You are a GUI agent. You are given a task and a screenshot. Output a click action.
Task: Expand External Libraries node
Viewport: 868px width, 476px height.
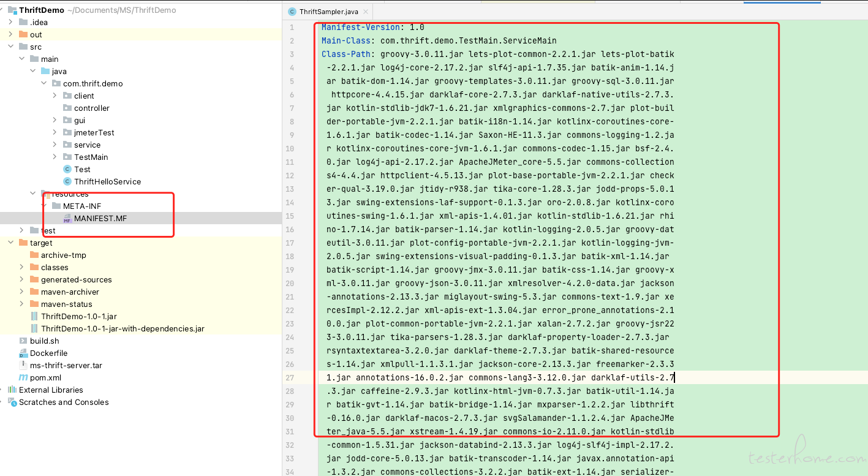pyautogui.click(x=2, y=390)
